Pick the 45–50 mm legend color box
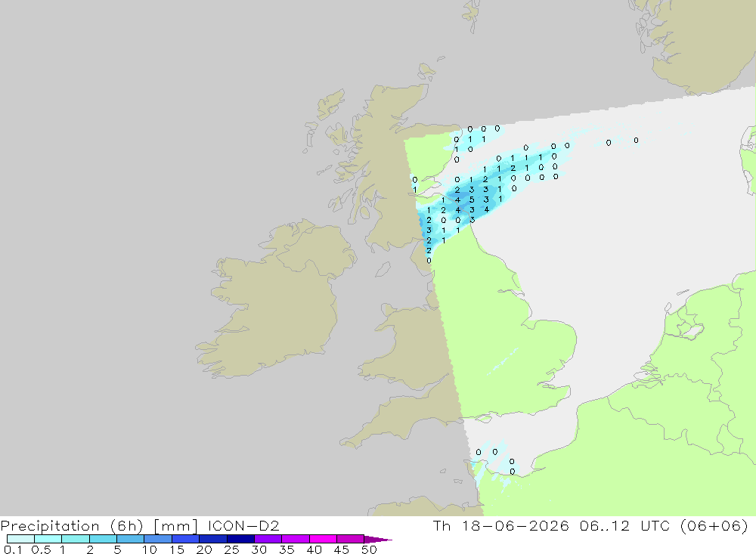This screenshot has width=756, height=554. click(x=350, y=539)
